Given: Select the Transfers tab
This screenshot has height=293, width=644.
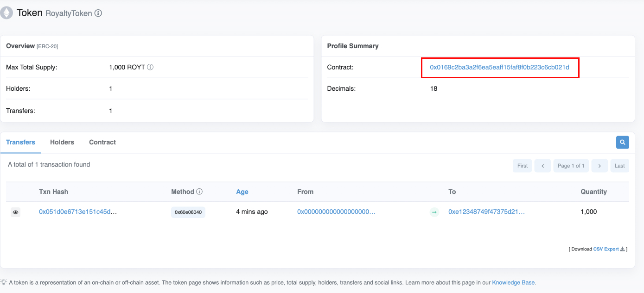Looking at the screenshot, I should pyautogui.click(x=20, y=142).
